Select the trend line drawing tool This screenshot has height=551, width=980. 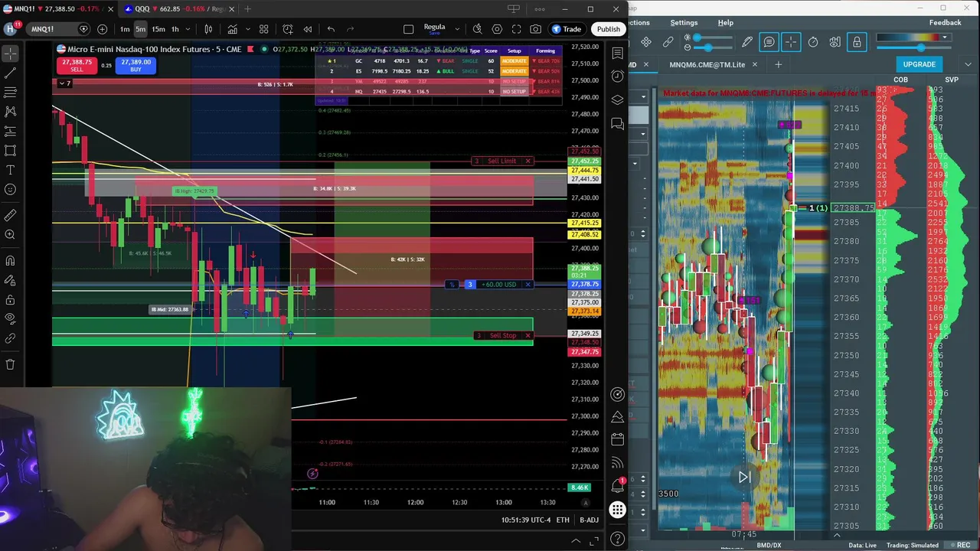[x=10, y=73]
